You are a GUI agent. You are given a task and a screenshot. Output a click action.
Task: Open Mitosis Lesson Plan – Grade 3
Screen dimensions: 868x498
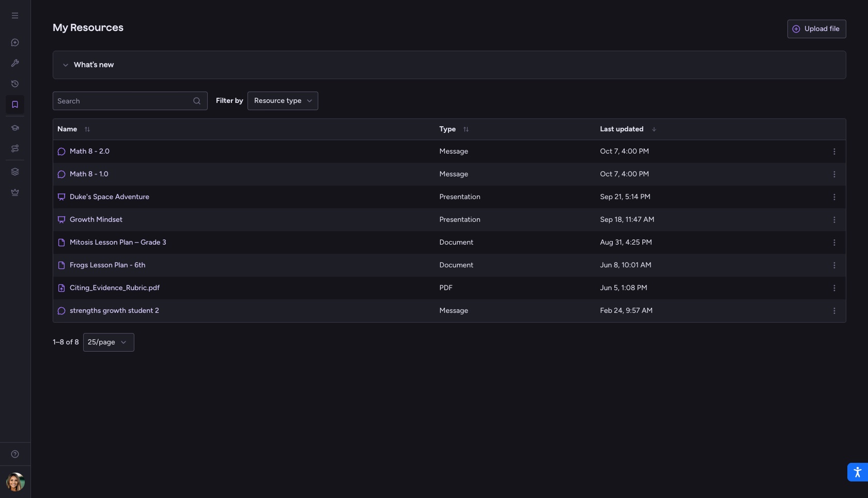pos(118,243)
